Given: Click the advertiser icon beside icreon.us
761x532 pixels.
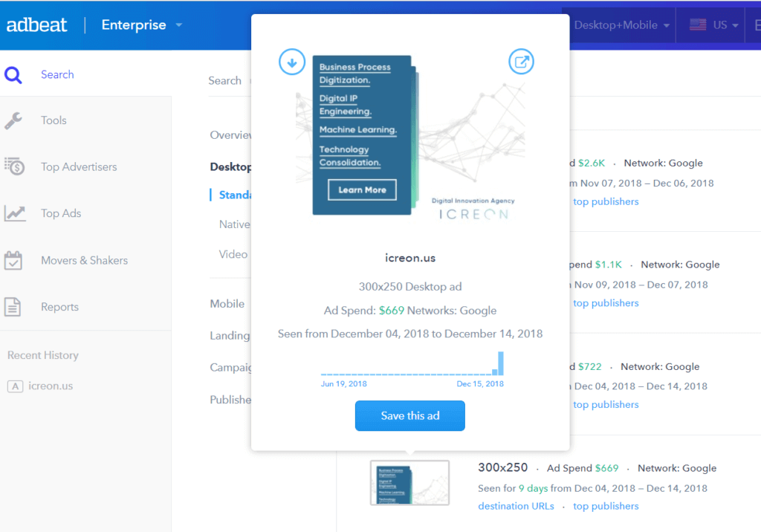Looking at the screenshot, I should (15, 386).
